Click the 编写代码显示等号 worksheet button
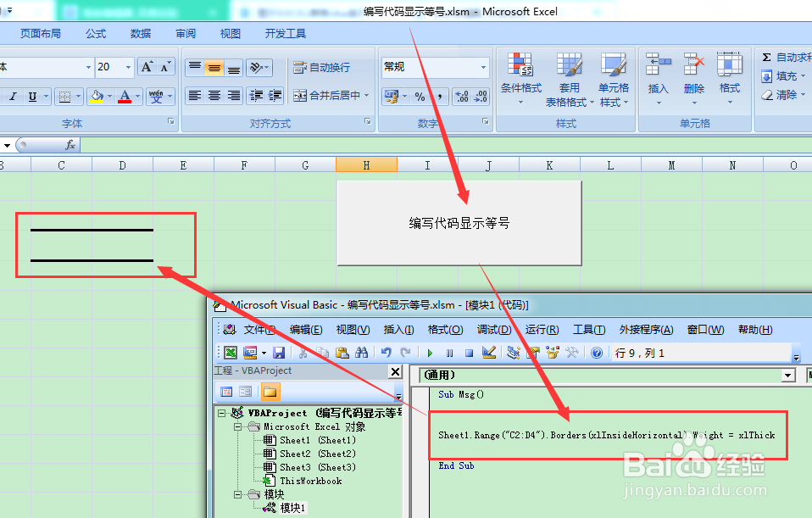The width and height of the screenshot is (812, 518). pyautogui.click(x=459, y=223)
